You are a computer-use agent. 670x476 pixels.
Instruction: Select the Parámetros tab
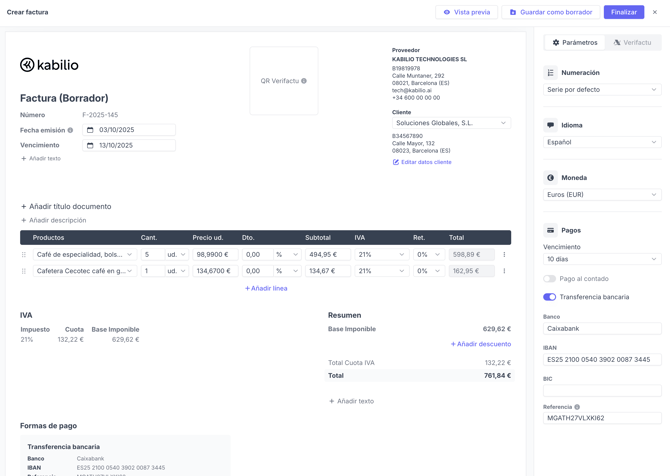tap(575, 43)
